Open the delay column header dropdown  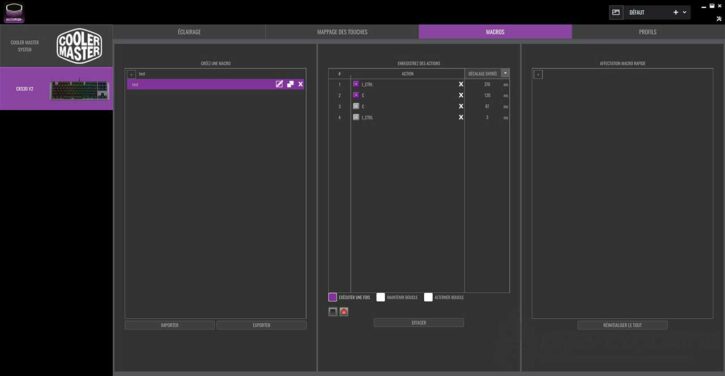pos(505,73)
